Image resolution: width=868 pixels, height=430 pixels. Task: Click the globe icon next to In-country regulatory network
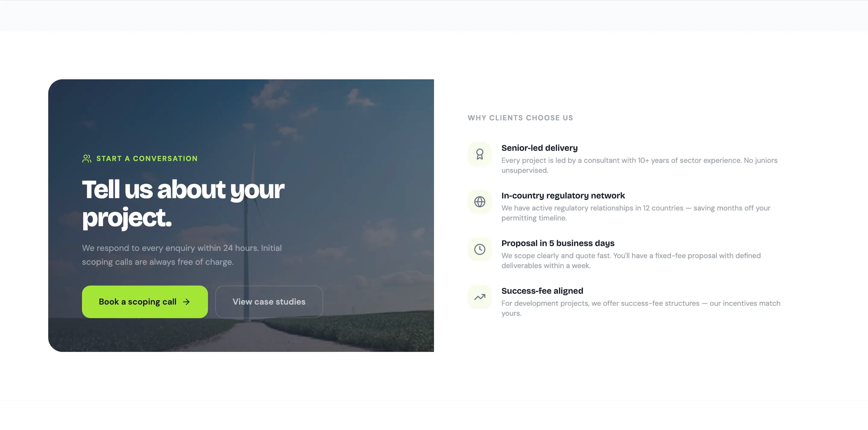[480, 202]
